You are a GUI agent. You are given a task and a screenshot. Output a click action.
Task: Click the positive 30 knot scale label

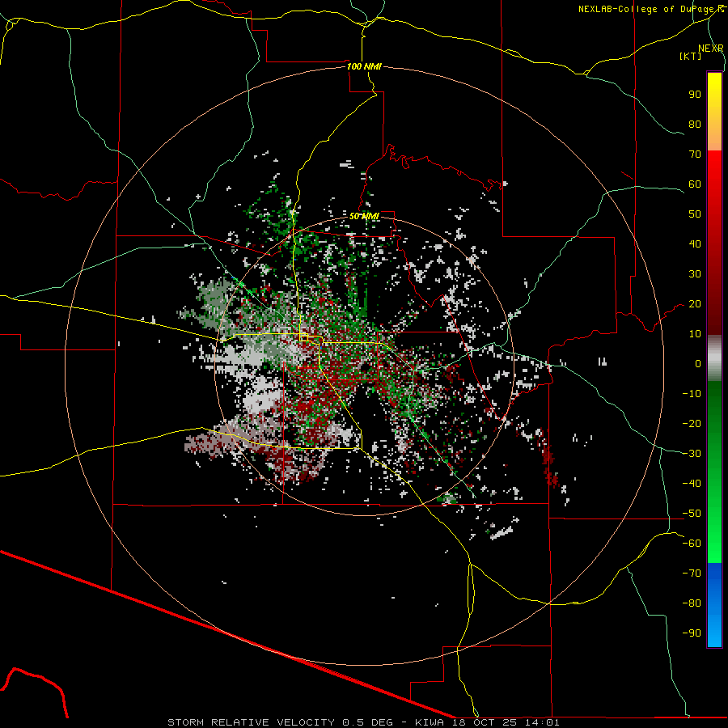tap(695, 274)
